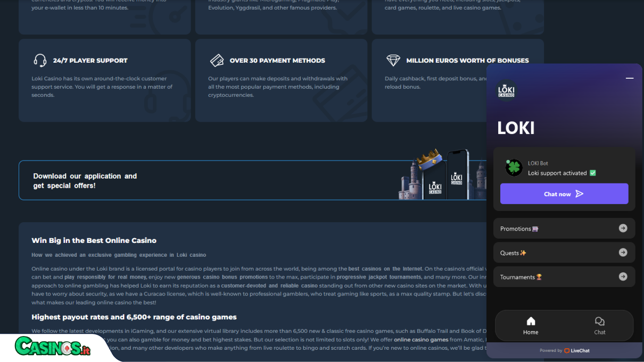
Task: Click the LOKI Bot clover avatar
Action: [514, 168]
